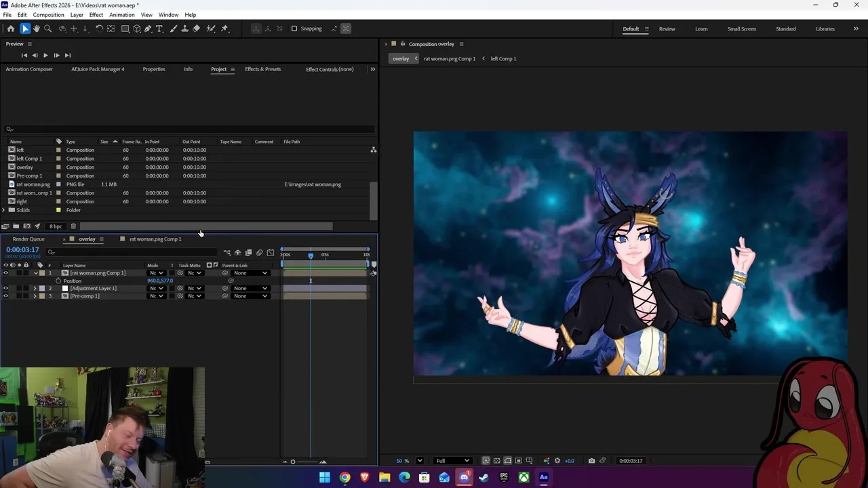Take a snapshot with the camera icon
Screen dimensions: 868x488
591,461
